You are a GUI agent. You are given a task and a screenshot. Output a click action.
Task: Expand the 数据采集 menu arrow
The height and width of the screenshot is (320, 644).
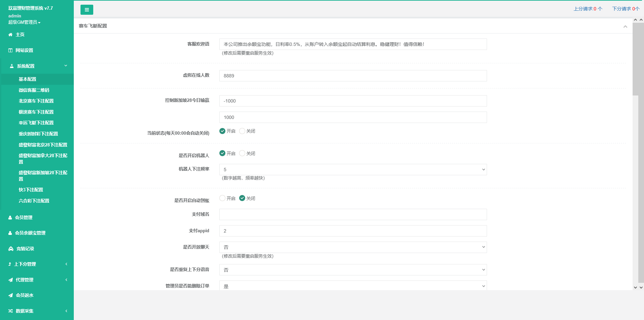tap(66, 311)
